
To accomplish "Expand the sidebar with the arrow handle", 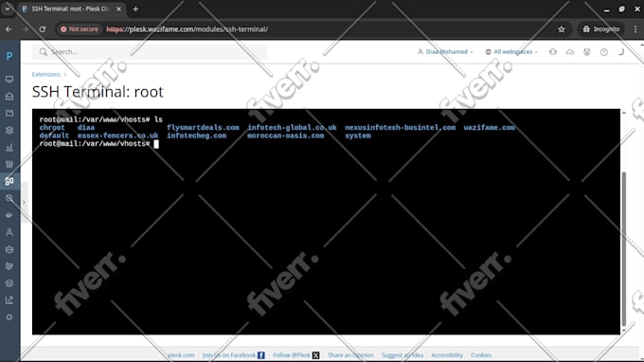I will pos(24,202).
